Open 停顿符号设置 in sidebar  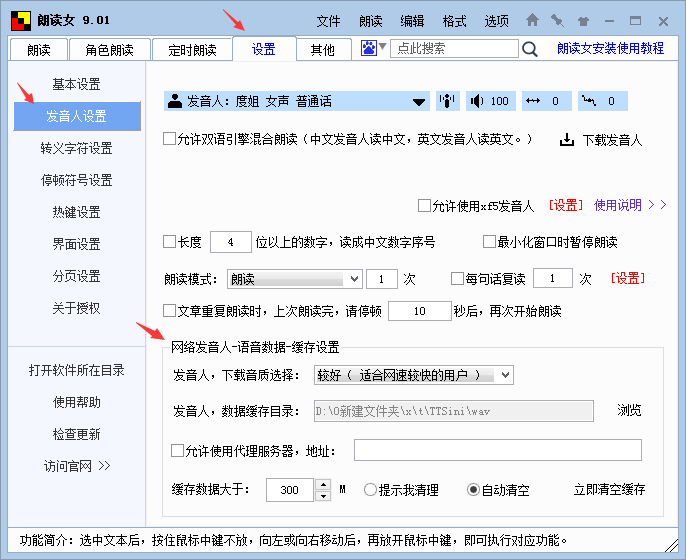coord(77,180)
